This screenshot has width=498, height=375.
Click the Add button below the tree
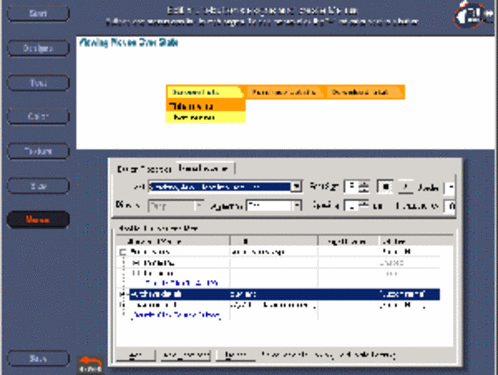(136, 355)
